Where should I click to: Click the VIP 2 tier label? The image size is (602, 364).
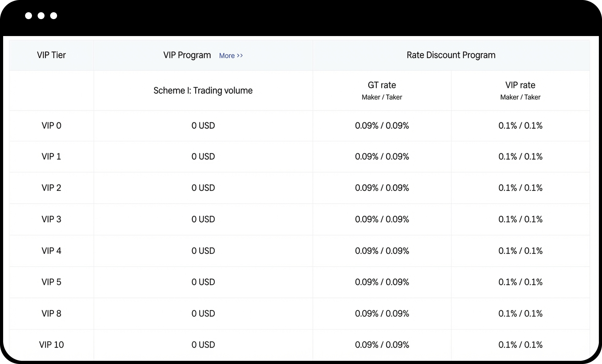51,188
